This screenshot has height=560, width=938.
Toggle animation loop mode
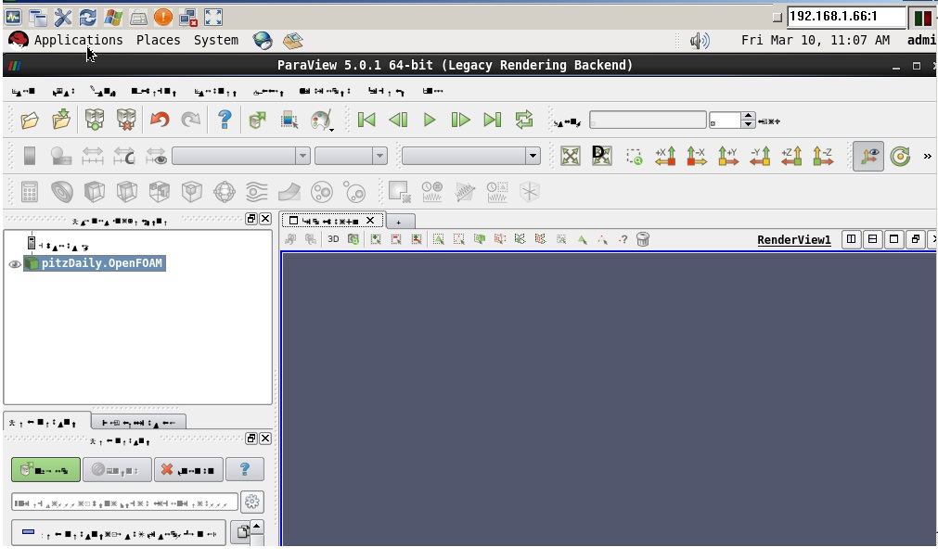524,121
